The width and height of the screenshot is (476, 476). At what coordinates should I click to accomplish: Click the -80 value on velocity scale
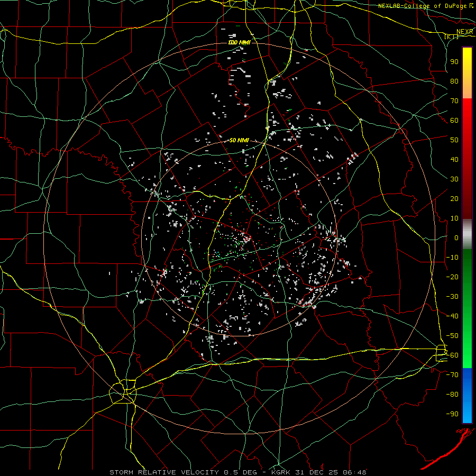452,395
